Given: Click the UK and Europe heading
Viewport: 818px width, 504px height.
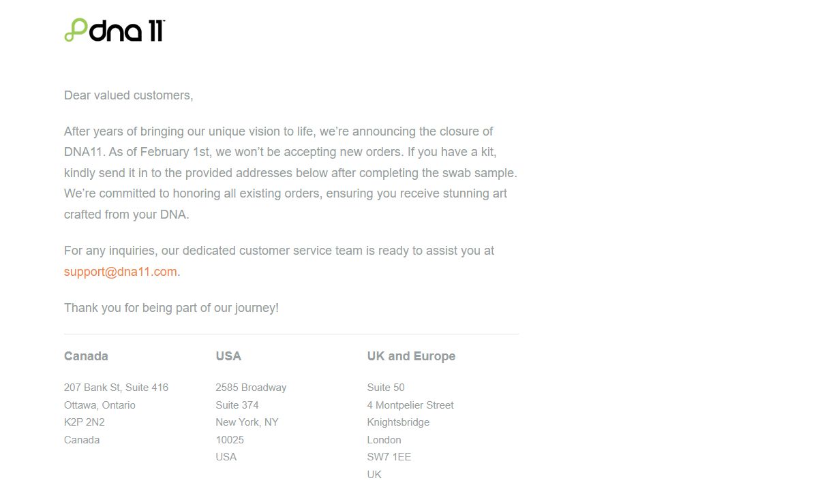Looking at the screenshot, I should tap(411, 356).
